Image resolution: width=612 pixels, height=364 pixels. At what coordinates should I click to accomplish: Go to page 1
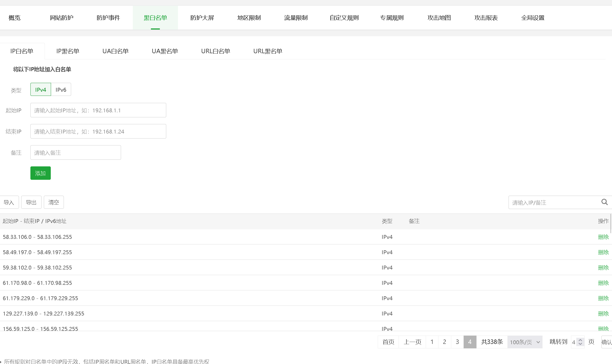[432, 342]
